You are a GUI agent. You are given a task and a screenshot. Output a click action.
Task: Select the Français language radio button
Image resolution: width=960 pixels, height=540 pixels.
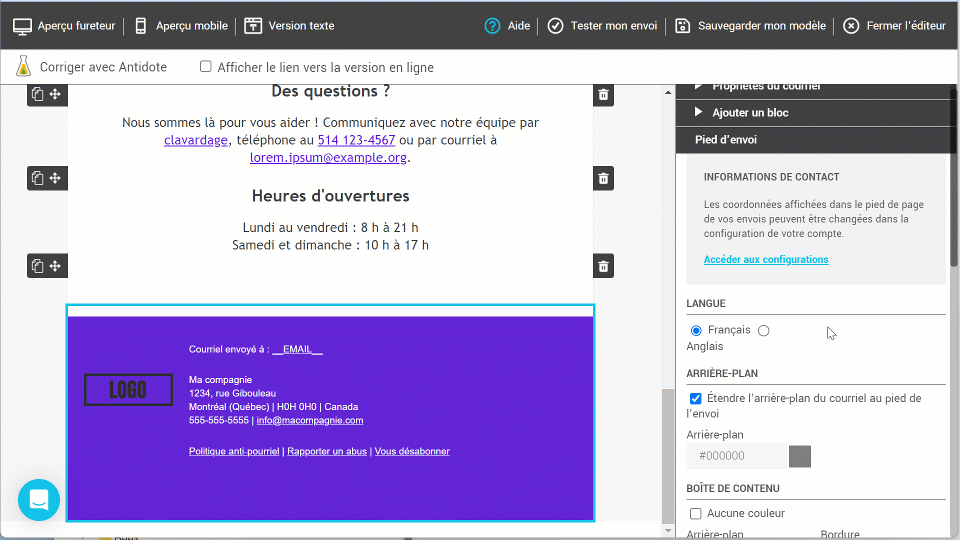(696, 331)
